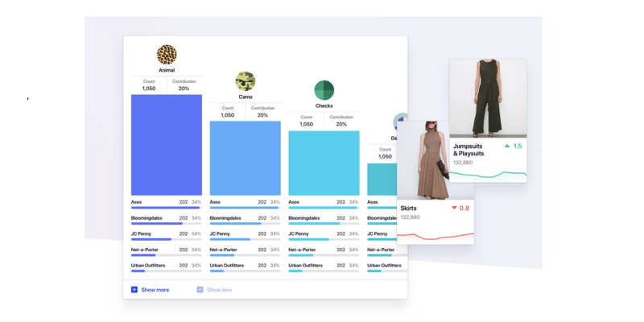Image resolution: width=644 pixels, height=322 pixels.
Task: Click the Show less link
Action: coord(219,290)
